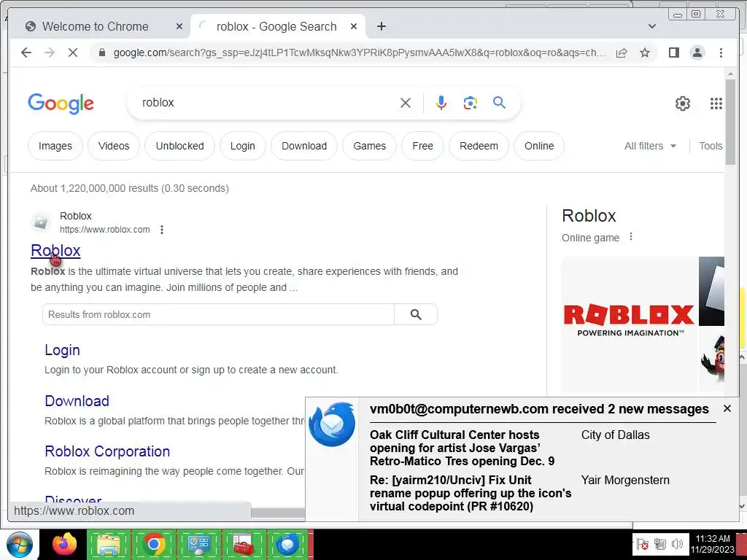
Task: Open the Roblox Corporation sitelink
Action: [107, 451]
